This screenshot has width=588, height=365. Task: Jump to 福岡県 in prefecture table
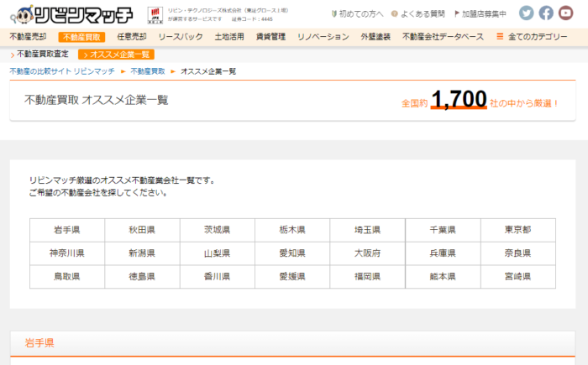tap(368, 277)
